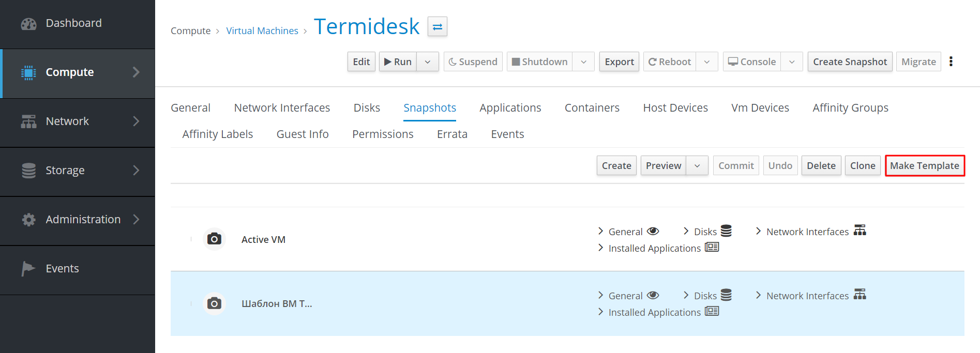Follow the Virtual Machines breadcrumb link

click(262, 31)
